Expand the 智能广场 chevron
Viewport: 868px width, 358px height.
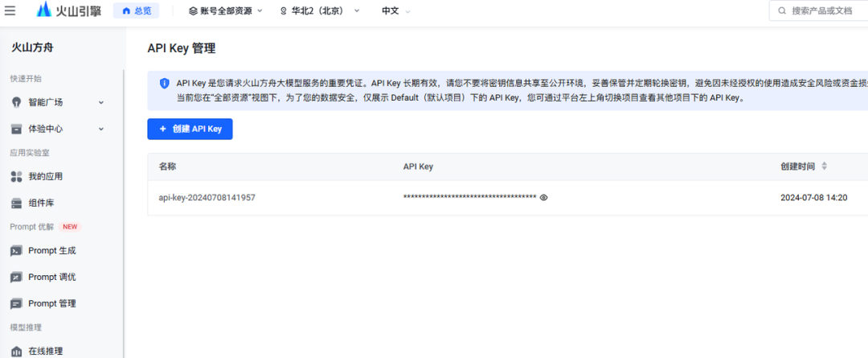100,102
